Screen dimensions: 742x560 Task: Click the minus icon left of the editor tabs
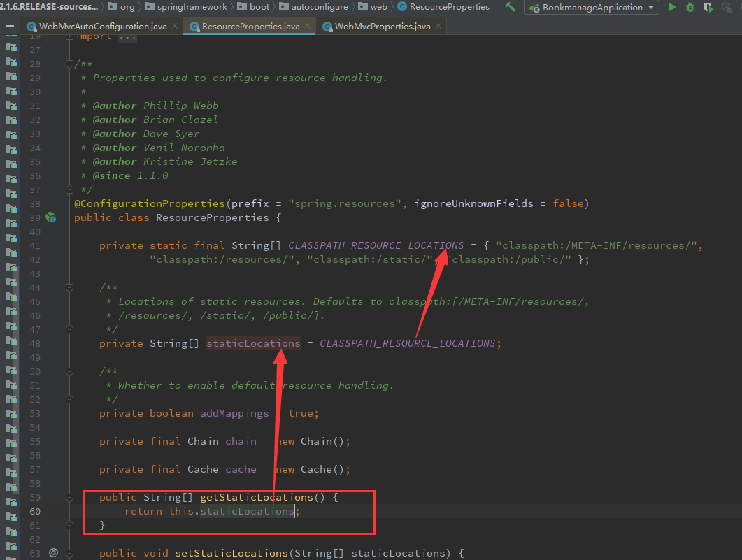tap(10, 26)
